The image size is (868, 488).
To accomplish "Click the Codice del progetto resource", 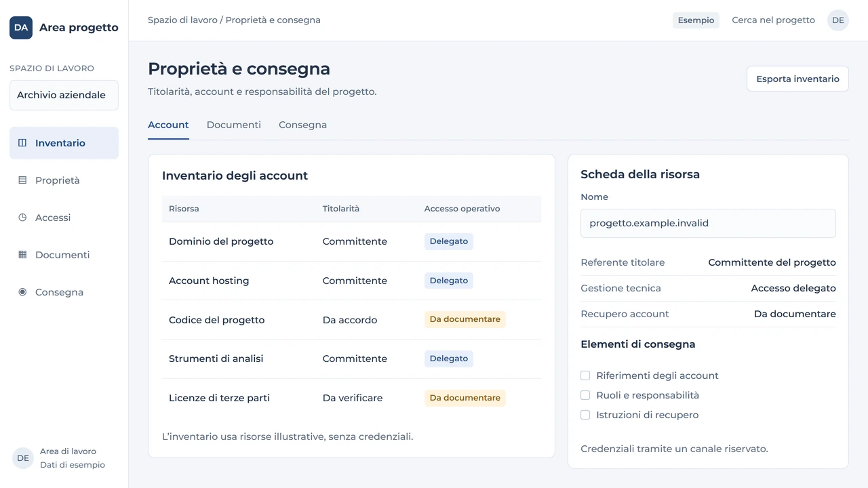I will coord(216,320).
